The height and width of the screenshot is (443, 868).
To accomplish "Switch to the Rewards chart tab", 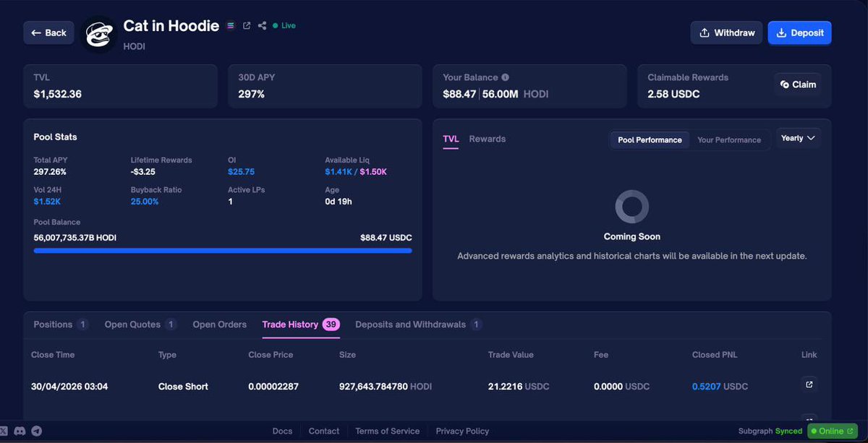I will 488,139.
